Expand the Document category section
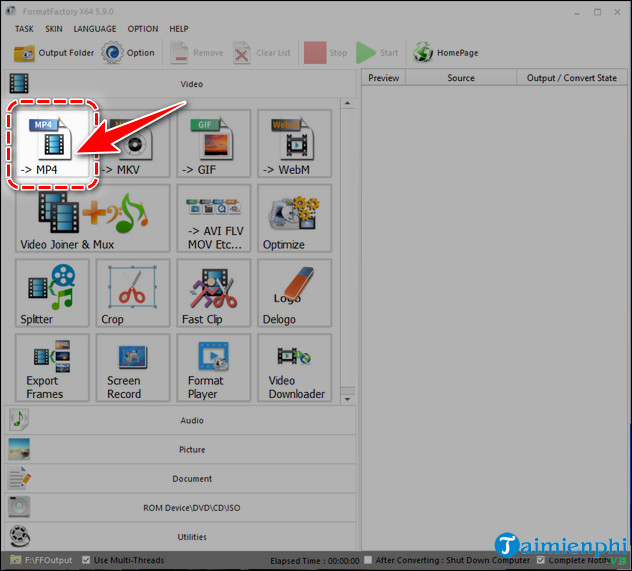Screen dimensions: 632x571 click(181, 478)
